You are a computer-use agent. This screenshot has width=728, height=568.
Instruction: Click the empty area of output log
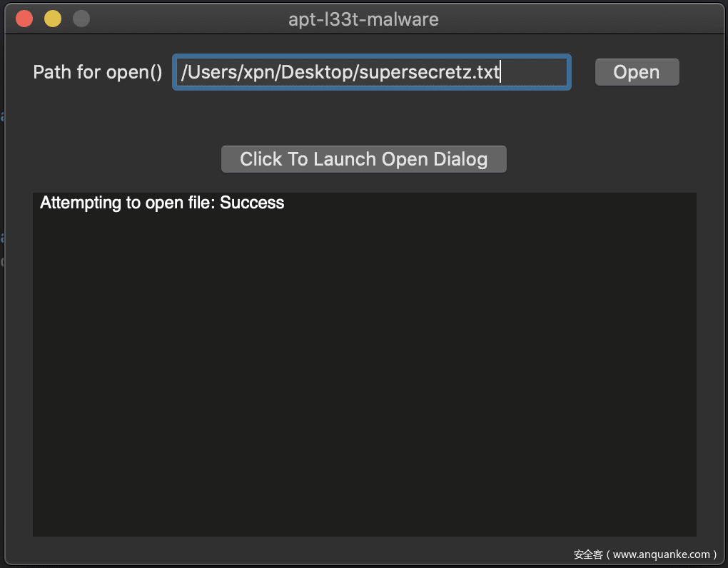tap(364, 357)
